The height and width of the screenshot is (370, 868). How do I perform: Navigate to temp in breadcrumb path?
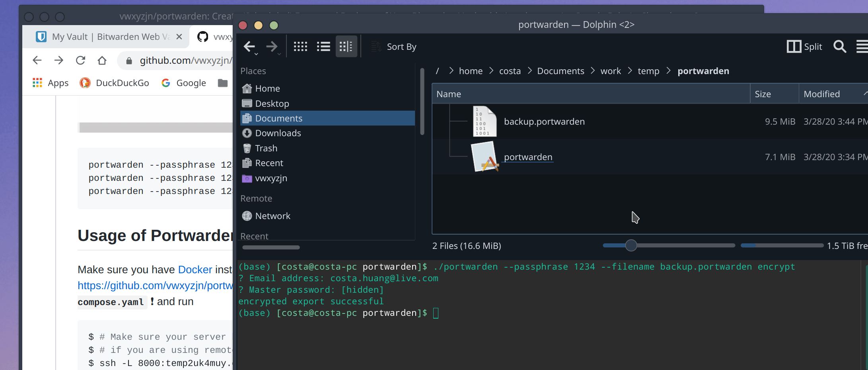(x=648, y=71)
